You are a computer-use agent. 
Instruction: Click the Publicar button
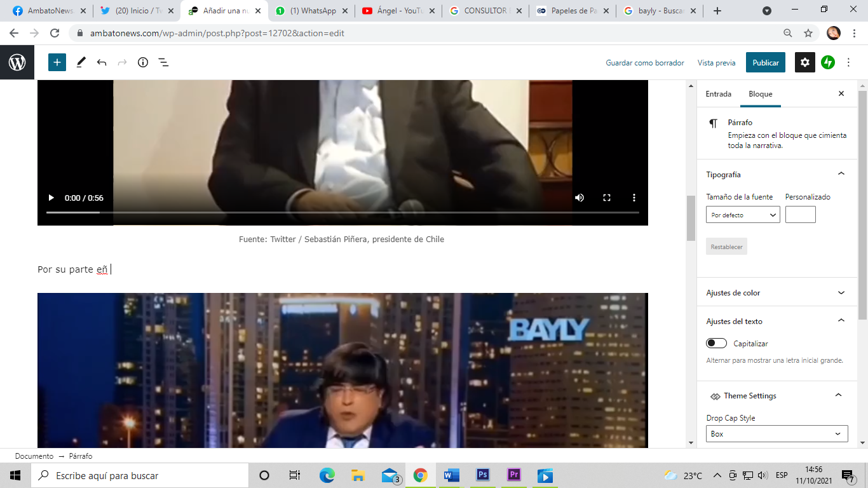tap(766, 62)
